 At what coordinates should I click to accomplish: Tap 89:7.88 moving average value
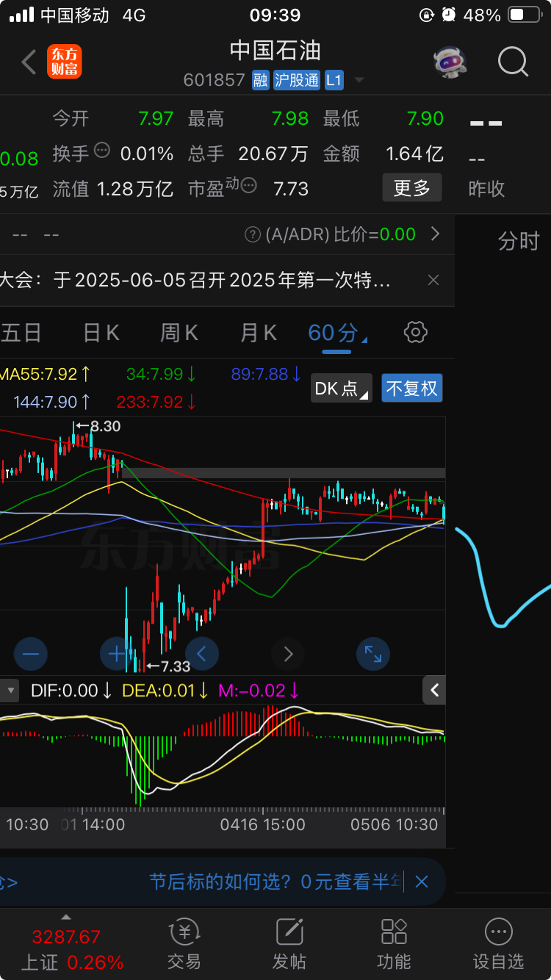[x=267, y=374]
